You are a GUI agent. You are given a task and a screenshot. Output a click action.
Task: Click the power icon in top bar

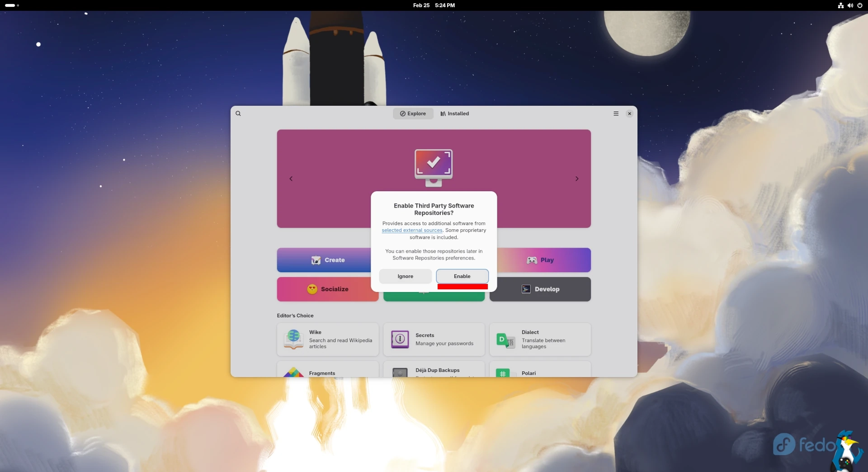(860, 5)
